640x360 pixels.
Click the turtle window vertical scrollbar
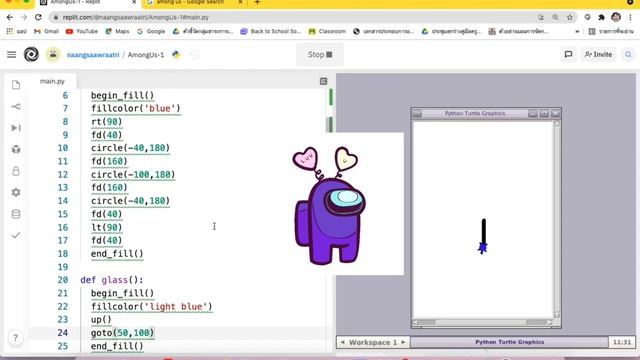pyautogui.click(x=557, y=220)
